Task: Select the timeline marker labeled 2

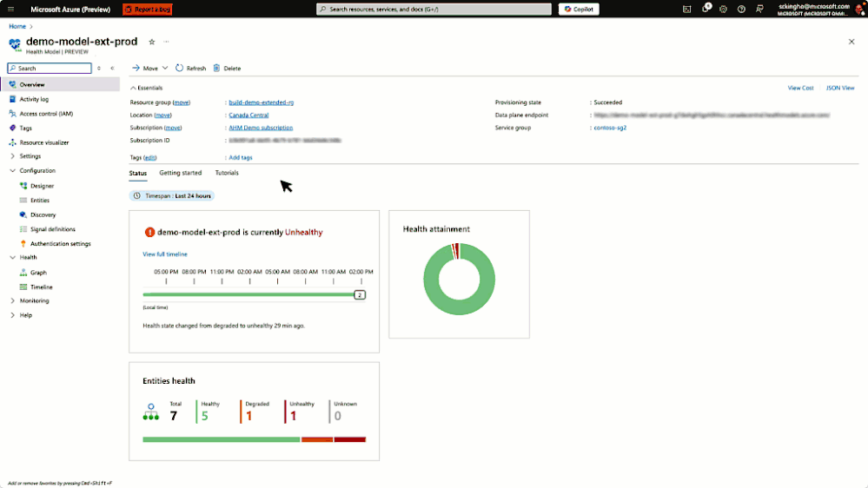Action: (x=360, y=295)
